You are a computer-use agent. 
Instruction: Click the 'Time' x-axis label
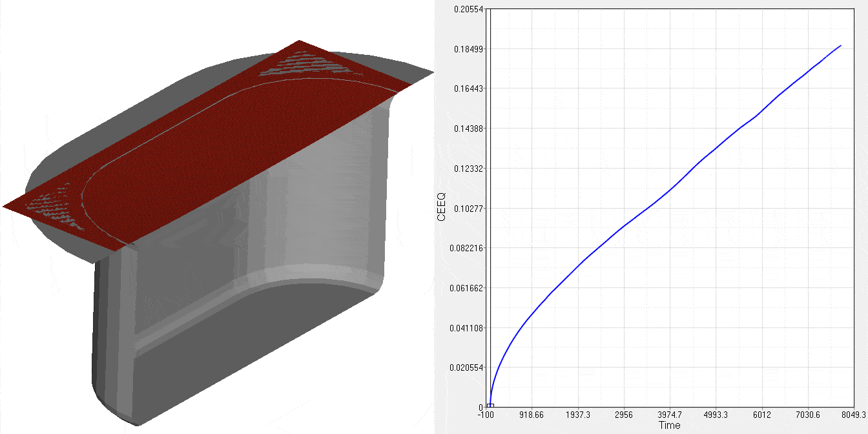[x=669, y=426]
